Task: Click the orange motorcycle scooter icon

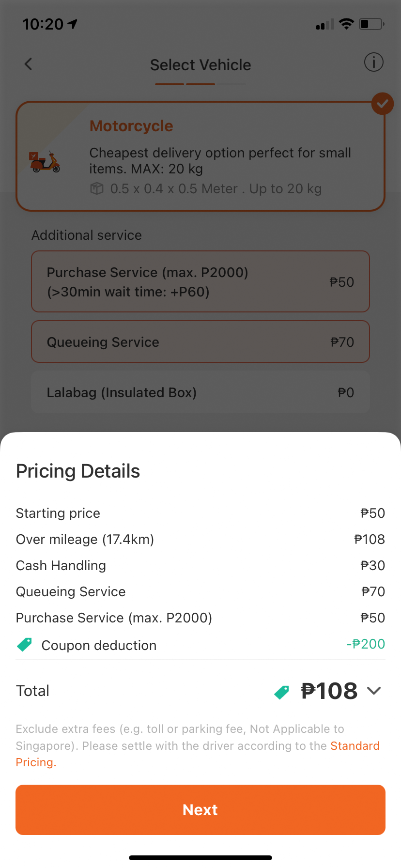Action: 45,161
